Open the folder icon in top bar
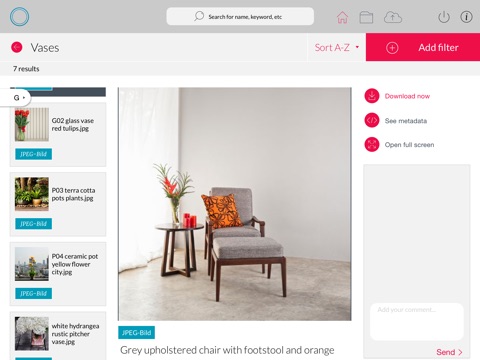The image size is (480, 360). coord(366,17)
